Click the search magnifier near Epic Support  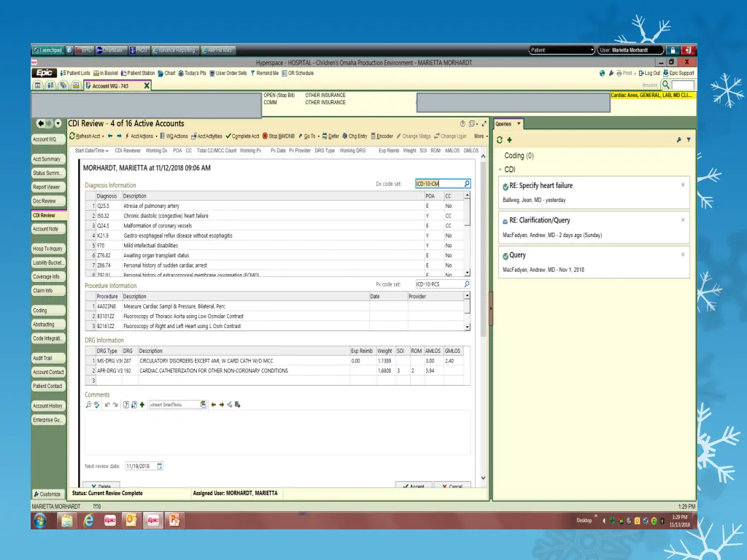point(666,85)
